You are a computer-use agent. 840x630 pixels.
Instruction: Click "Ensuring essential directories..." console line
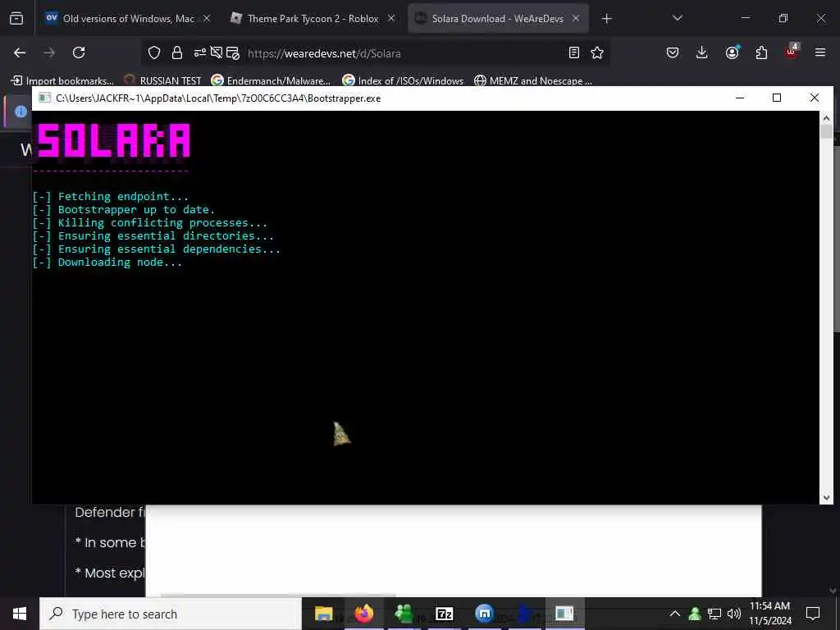pos(166,236)
